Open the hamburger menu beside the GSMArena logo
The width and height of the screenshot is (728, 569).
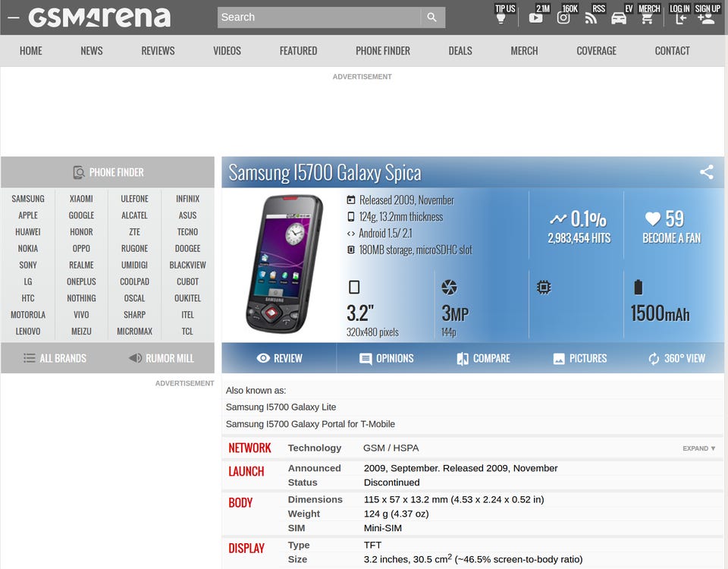click(x=14, y=17)
